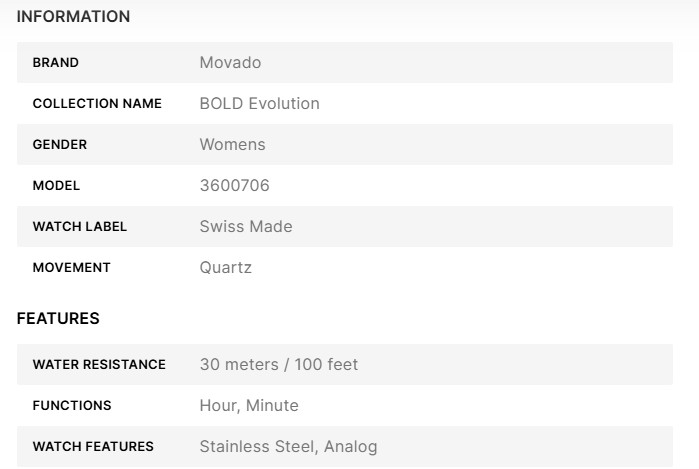699x469 pixels.
Task: Click the WATER RESISTANCE label
Action: (x=99, y=365)
